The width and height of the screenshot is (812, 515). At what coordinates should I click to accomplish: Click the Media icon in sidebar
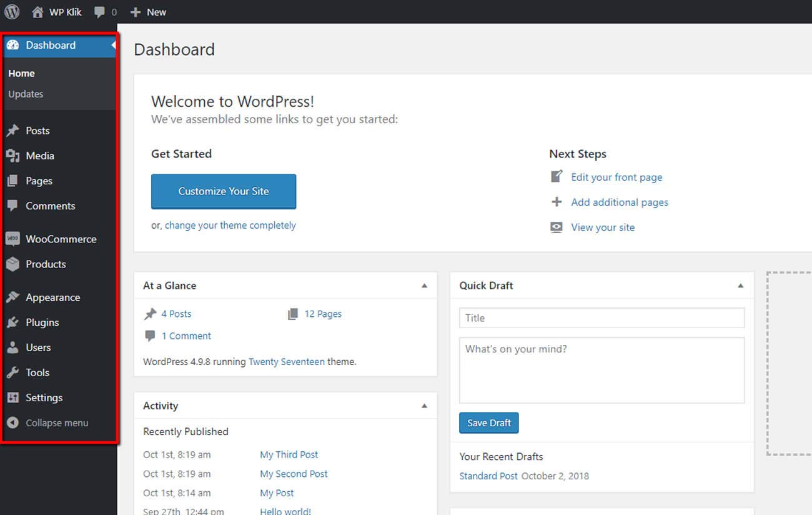pos(12,156)
